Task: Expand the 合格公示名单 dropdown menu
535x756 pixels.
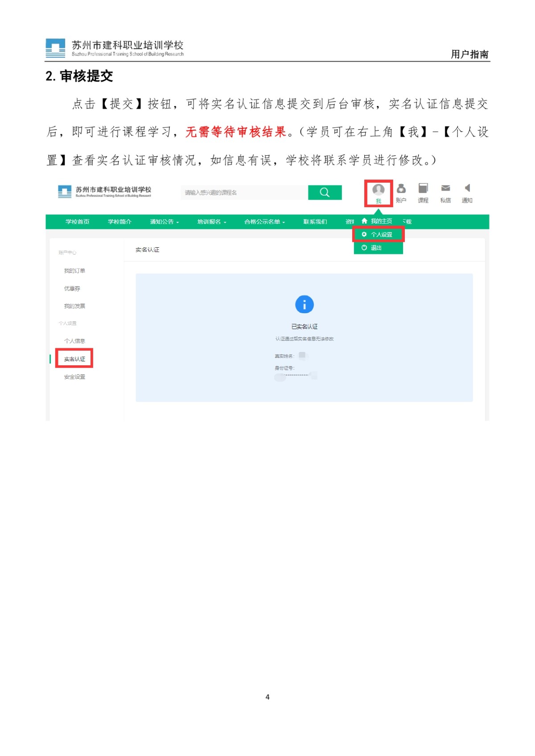Action: click(x=264, y=222)
